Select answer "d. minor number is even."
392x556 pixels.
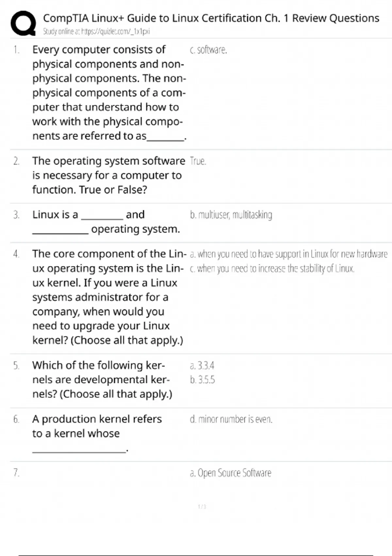tap(231, 419)
